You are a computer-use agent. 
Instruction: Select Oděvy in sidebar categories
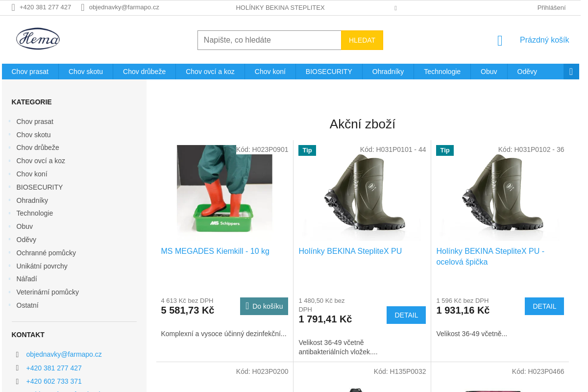click(x=26, y=240)
